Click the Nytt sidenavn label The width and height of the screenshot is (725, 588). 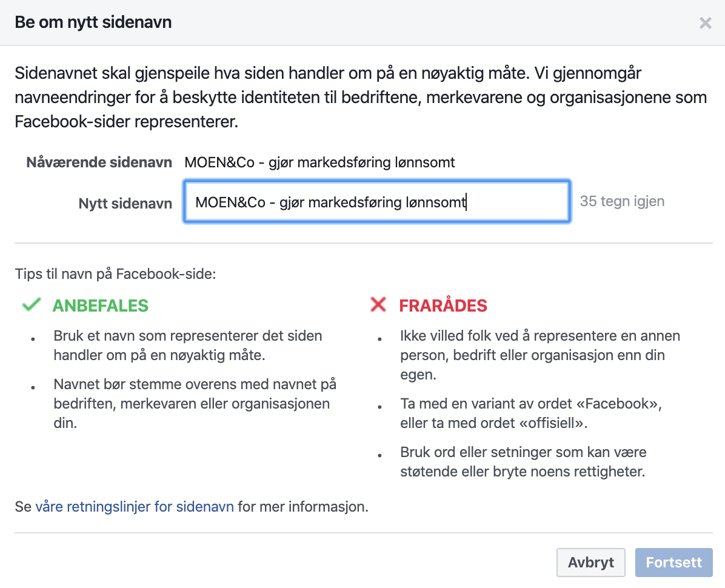(125, 204)
